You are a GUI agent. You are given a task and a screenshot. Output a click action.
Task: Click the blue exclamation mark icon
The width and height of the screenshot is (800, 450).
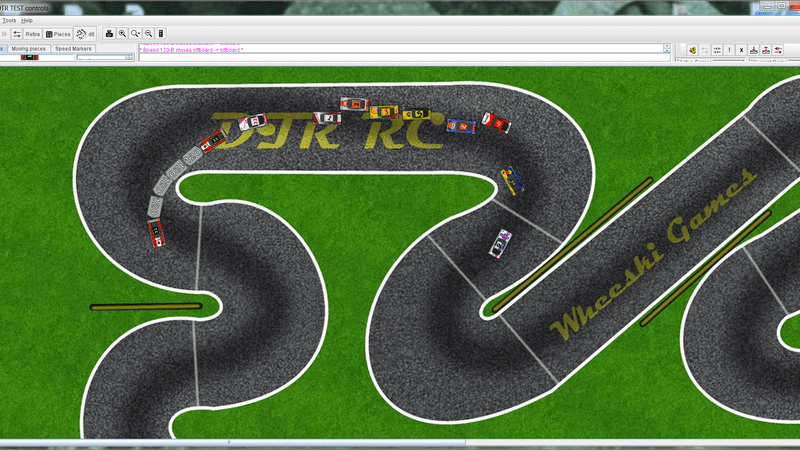tap(729, 49)
